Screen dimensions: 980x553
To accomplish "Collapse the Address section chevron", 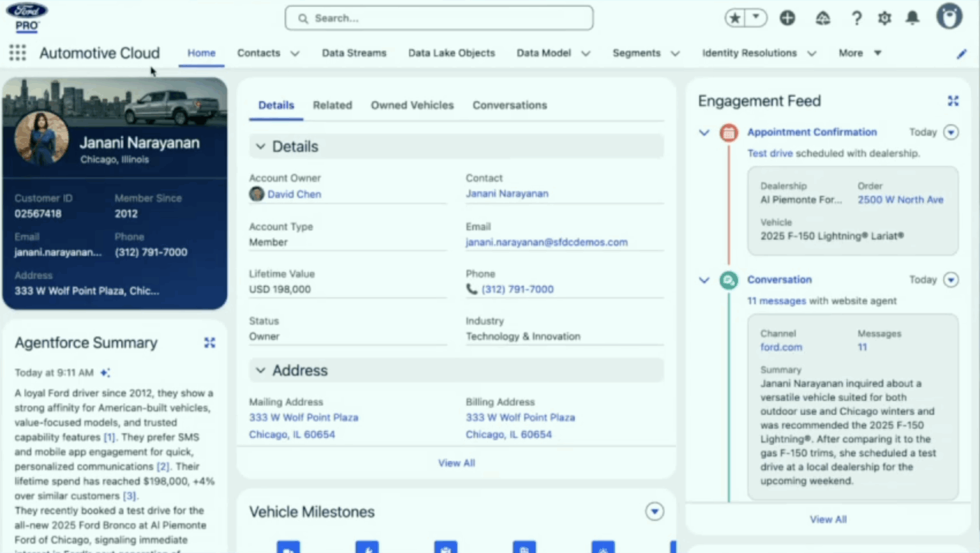I will 260,370.
